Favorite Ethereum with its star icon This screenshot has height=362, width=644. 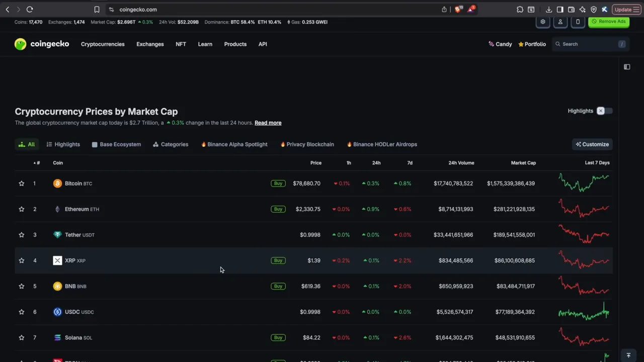coord(21,209)
